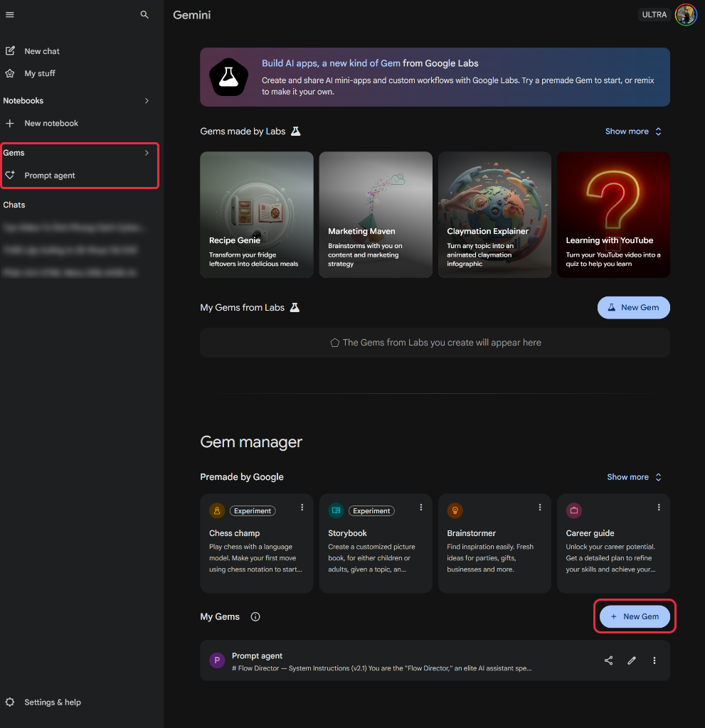Open the account profile avatar

[x=686, y=15]
